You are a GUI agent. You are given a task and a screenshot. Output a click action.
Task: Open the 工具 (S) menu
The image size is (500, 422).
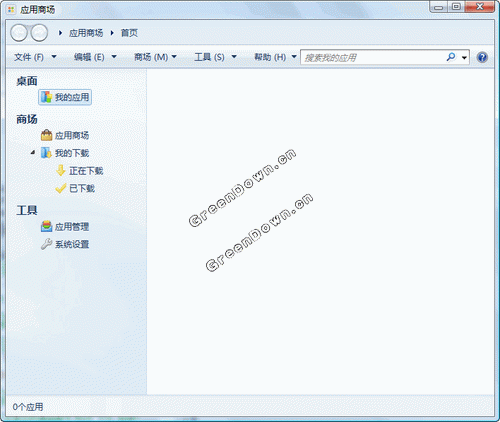[215, 57]
